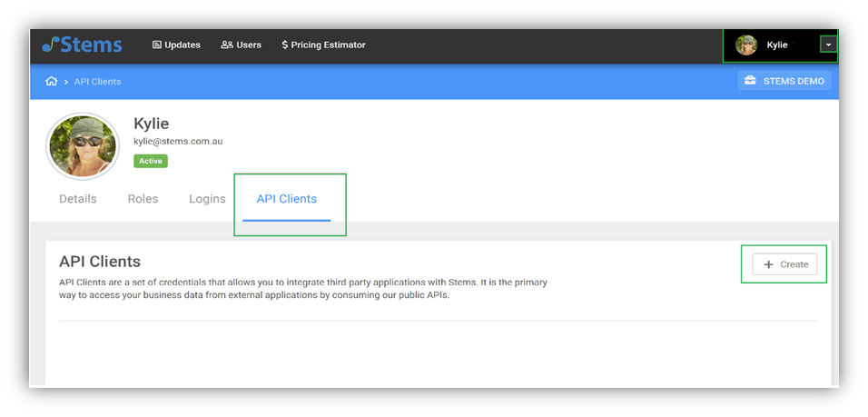Open the Users page
Viewport: 868px width, 417px height.
tap(241, 45)
